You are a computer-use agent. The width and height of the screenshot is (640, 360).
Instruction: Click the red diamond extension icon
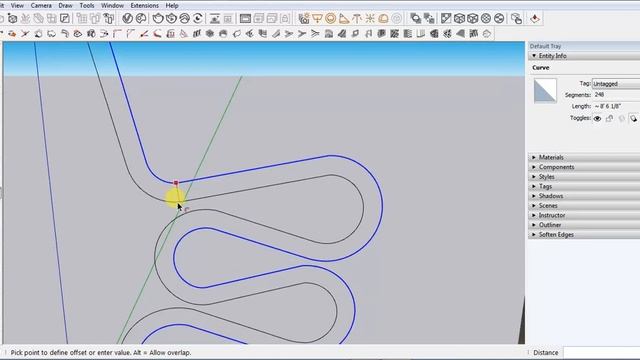pyautogui.click(x=535, y=18)
